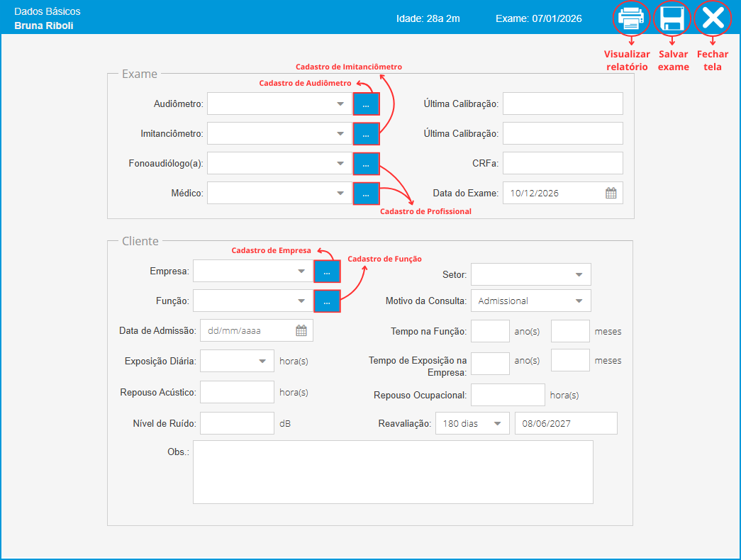Open Função registration with ellipsis button
This screenshot has width=741, height=560.
[327, 301]
